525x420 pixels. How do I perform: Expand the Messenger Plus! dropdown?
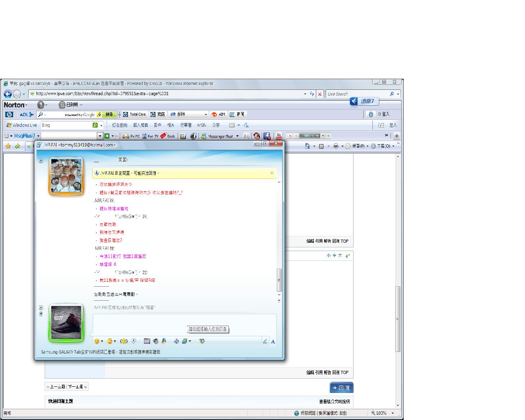[x=237, y=136]
